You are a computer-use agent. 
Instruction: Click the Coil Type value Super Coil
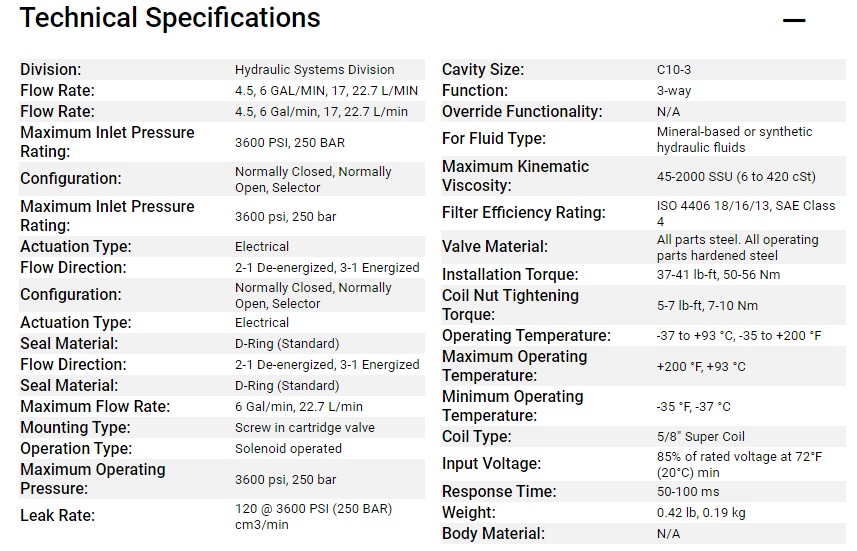(x=700, y=436)
